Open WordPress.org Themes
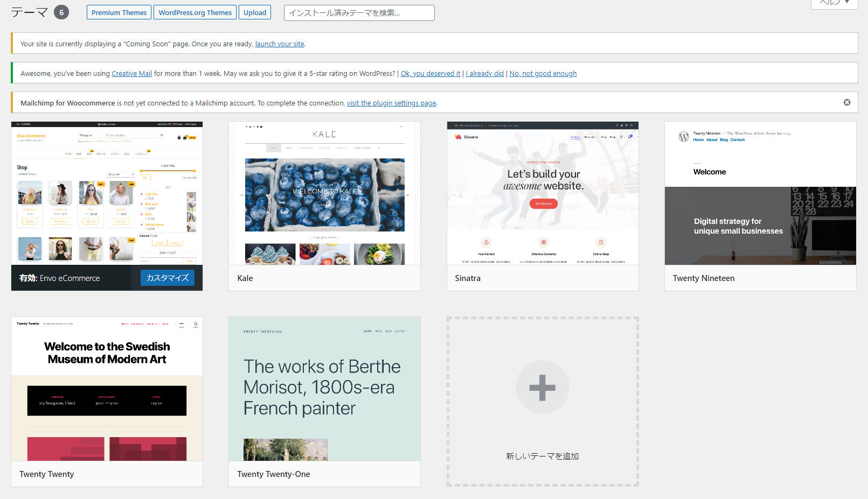Image resolution: width=868 pixels, height=499 pixels. 195,12
